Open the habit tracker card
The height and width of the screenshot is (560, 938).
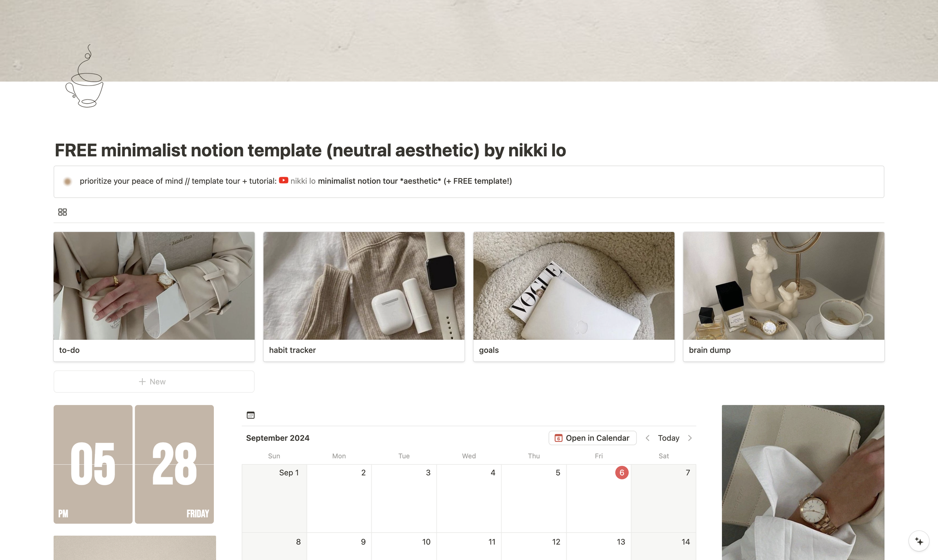364,297
